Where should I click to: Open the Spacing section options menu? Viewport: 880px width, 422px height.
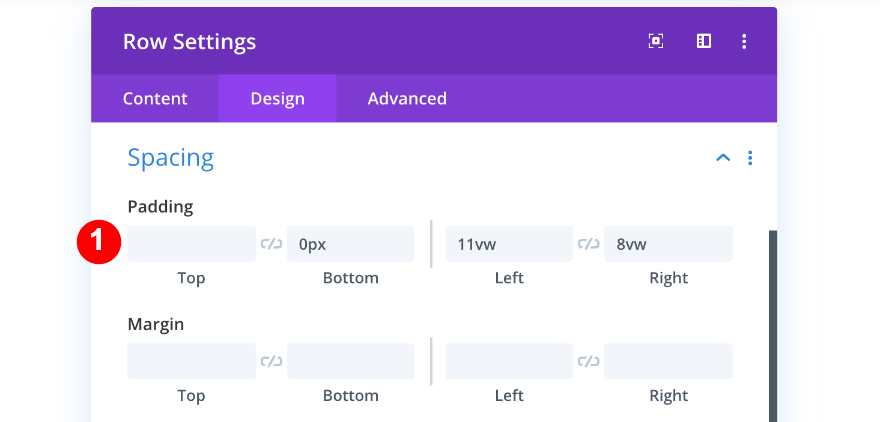pos(750,158)
